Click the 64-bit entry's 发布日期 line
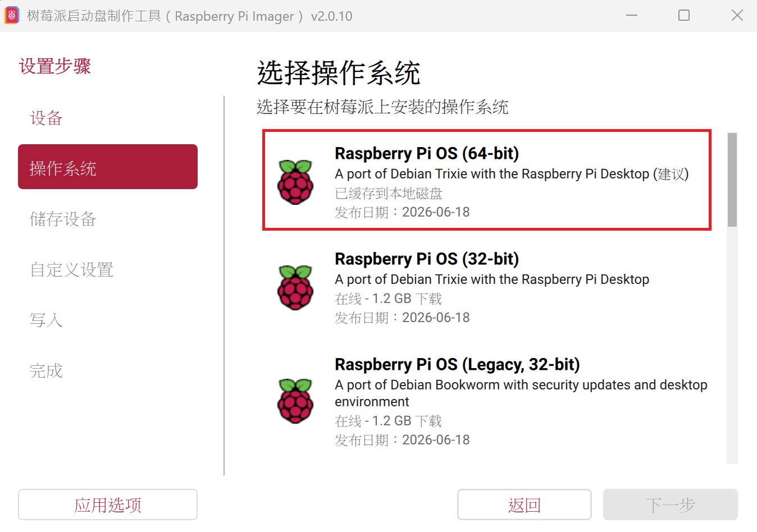 tap(402, 212)
